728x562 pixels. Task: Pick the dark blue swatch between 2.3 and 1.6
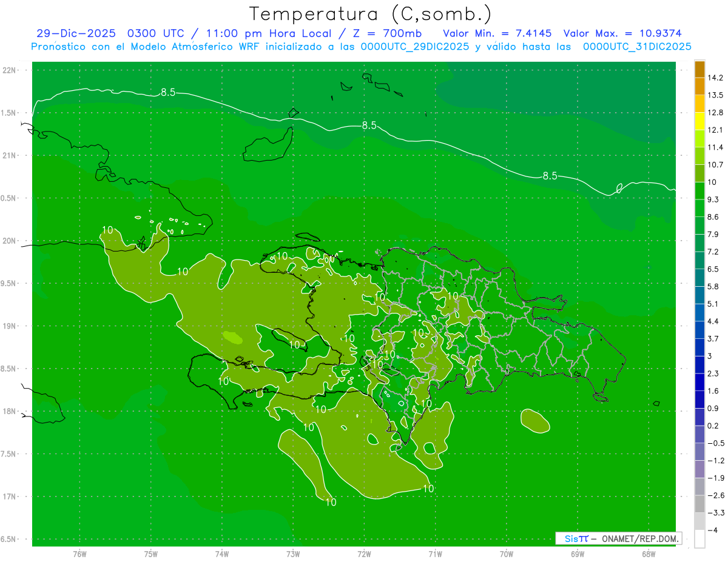[x=699, y=382]
